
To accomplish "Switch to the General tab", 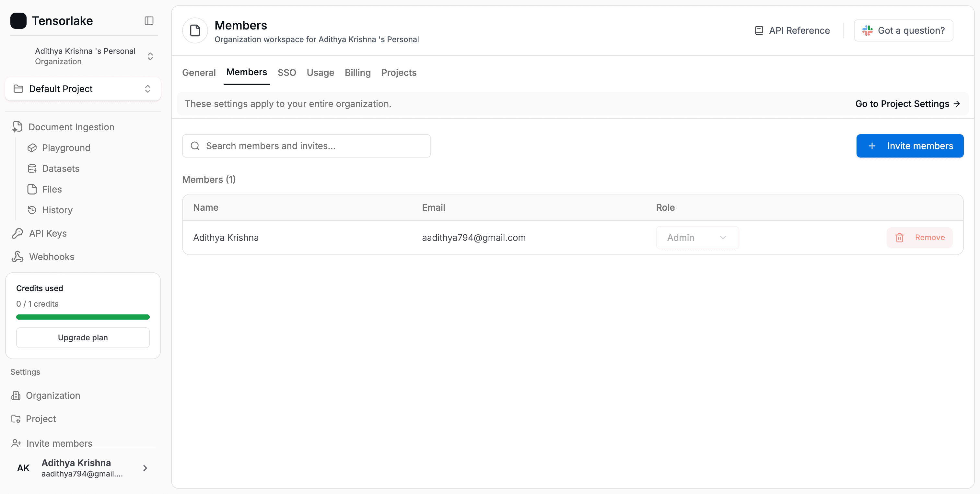I will pyautogui.click(x=199, y=72).
